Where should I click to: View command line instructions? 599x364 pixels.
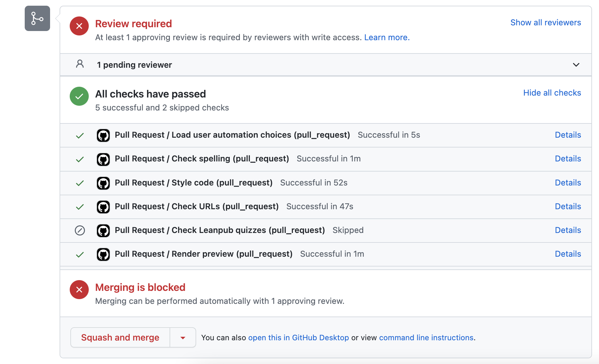[x=426, y=338]
